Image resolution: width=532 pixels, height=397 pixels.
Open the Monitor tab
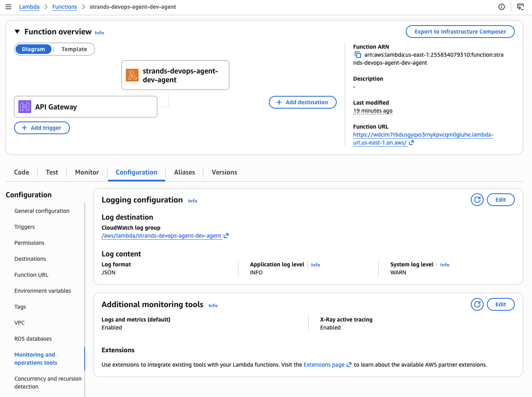(87, 172)
